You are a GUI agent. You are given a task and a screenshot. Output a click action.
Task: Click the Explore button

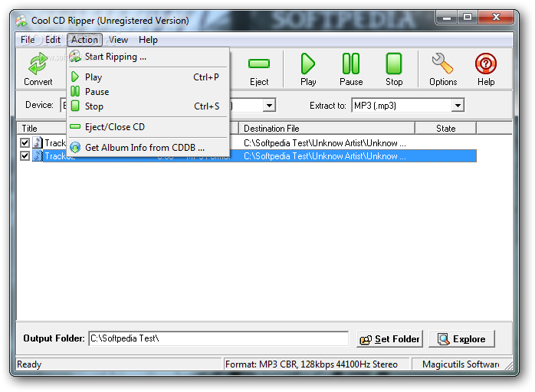coord(461,339)
